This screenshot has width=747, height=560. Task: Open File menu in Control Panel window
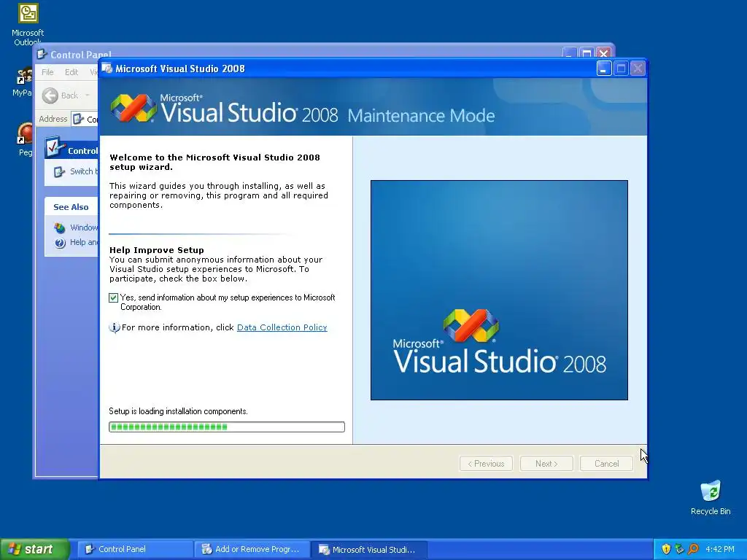47,72
